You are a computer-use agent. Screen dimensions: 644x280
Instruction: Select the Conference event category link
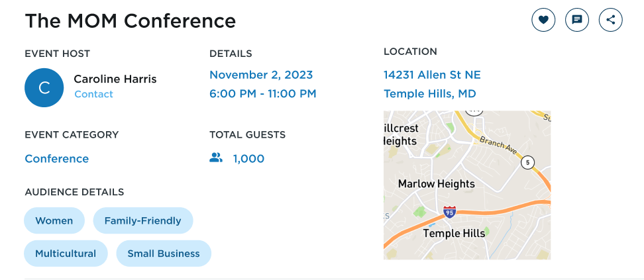pos(57,158)
